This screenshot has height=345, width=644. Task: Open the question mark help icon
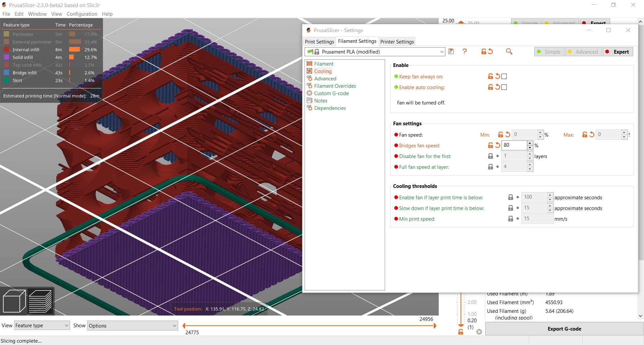pyautogui.click(x=465, y=52)
